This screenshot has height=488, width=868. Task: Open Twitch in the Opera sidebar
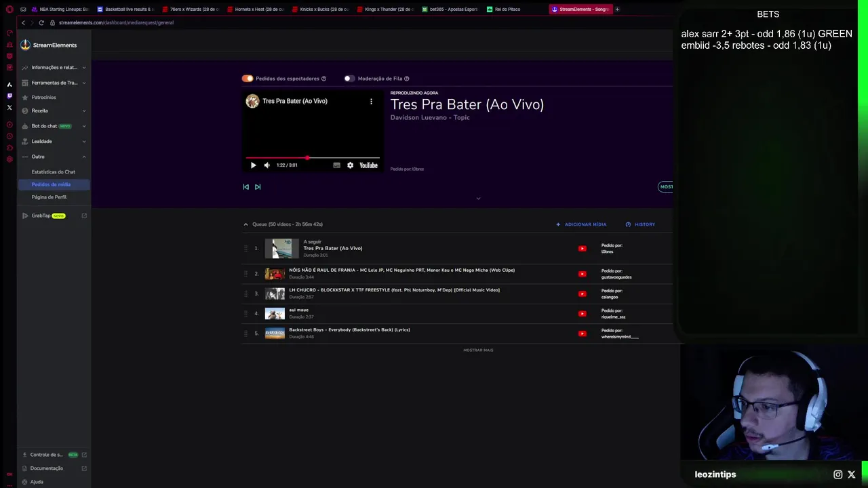[x=9, y=96]
